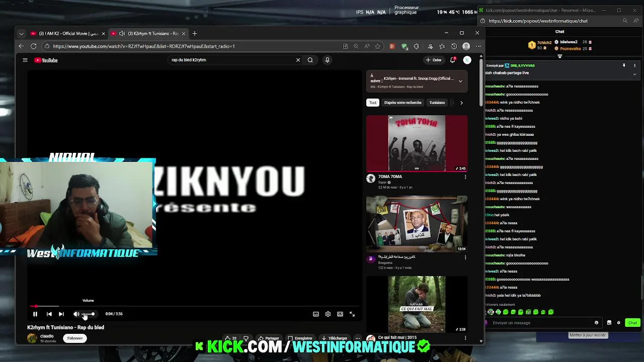This screenshot has height=362, width=644.
Task: Clear the YouTube search text
Action: pos(298,60)
